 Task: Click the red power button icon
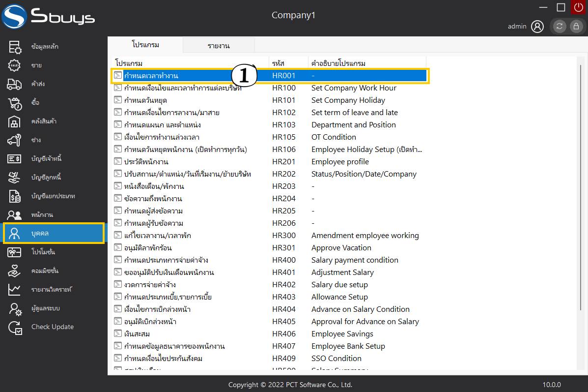click(579, 7)
